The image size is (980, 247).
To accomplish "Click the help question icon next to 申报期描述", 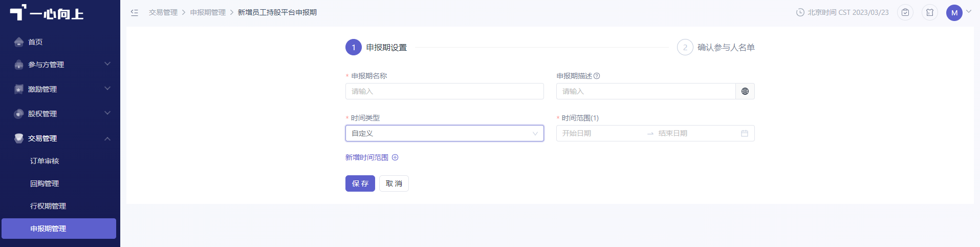I will [597, 76].
